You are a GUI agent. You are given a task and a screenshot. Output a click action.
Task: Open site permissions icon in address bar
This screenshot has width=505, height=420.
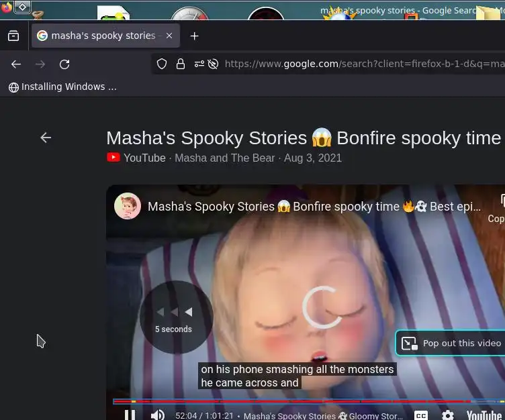click(199, 64)
